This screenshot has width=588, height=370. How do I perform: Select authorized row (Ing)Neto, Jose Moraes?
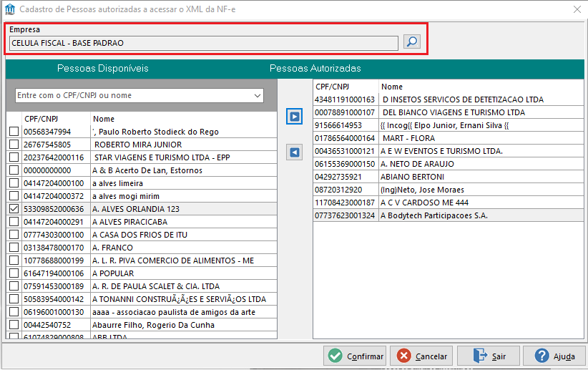pos(449,190)
